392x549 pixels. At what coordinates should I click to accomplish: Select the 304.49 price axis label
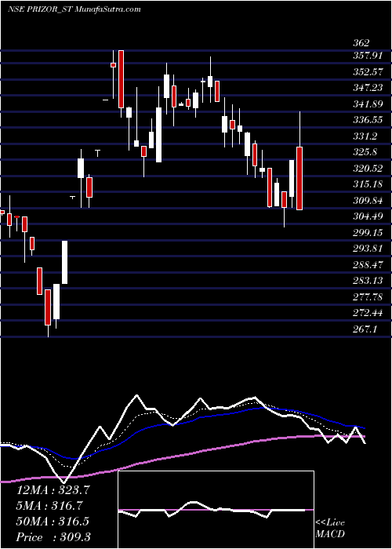[x=368, y=216]
